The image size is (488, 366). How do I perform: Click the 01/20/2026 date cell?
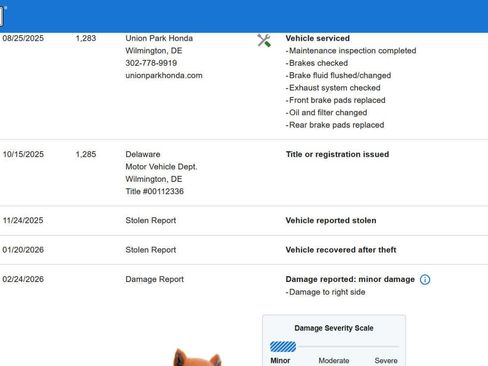pos(23,250)
